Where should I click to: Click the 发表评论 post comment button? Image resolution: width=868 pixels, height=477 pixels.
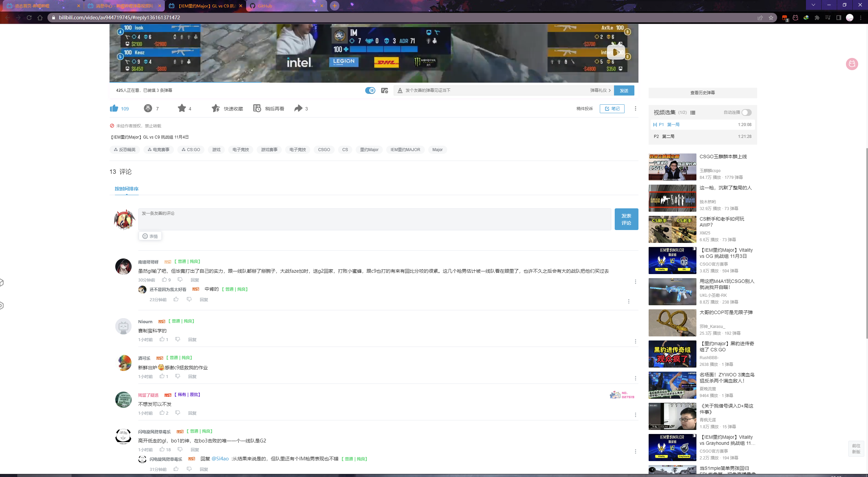pyautogui.click(x=626, y=219)
